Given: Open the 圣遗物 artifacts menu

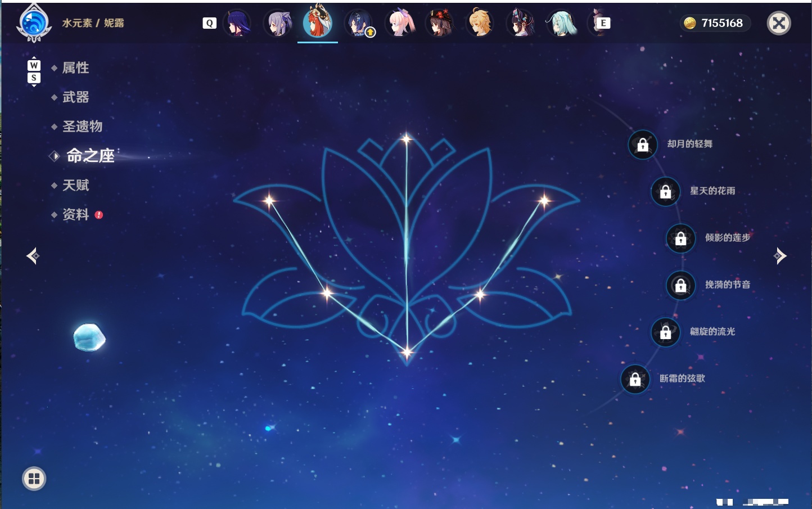Looking at the screenshot, I should (82, 127).
